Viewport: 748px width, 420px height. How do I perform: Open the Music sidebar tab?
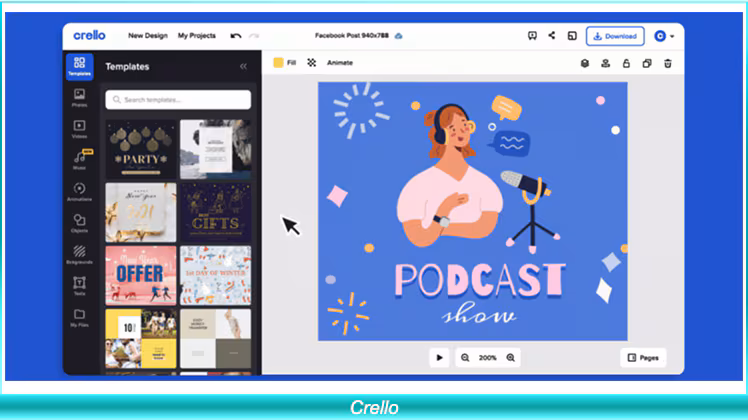[x=79, y=161]
